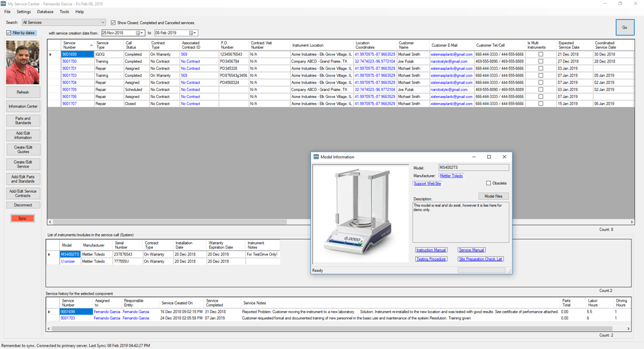Screen dimensions: 644x349
Task: Click the My Service Center app icon
Action: coord(3,4)
